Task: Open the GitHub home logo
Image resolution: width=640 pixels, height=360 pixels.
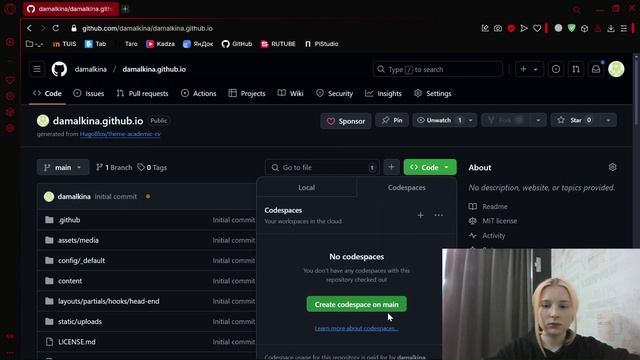Action: 59,69
